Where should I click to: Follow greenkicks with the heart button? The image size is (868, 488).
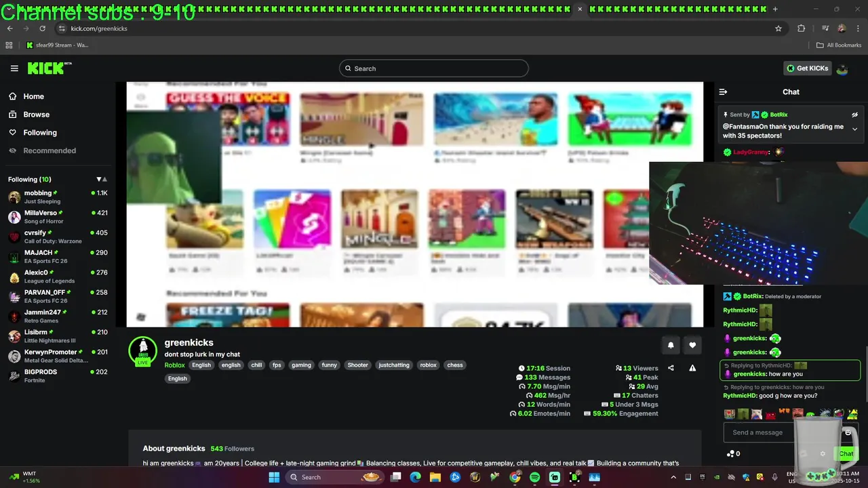(x=692, y=345)
